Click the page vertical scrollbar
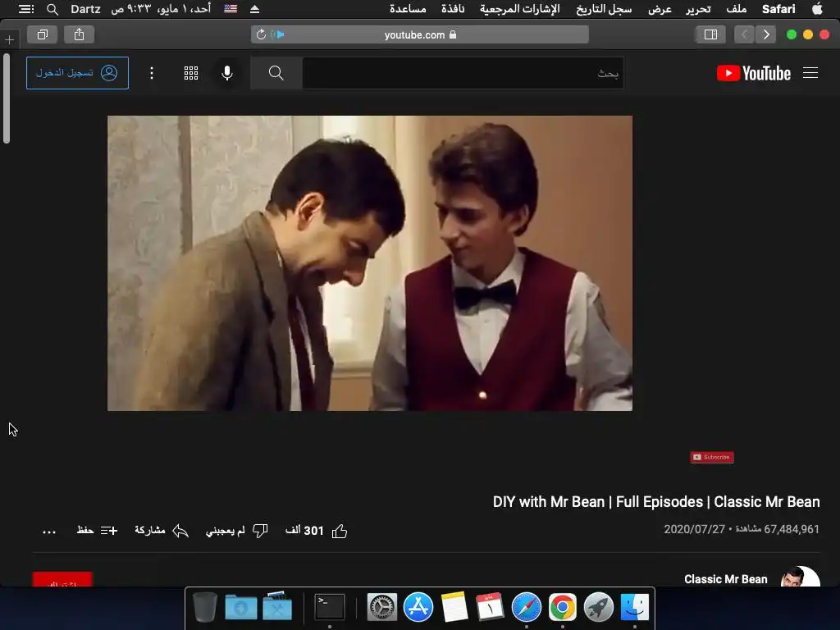The image size is (840, 630). pos(7,98)
